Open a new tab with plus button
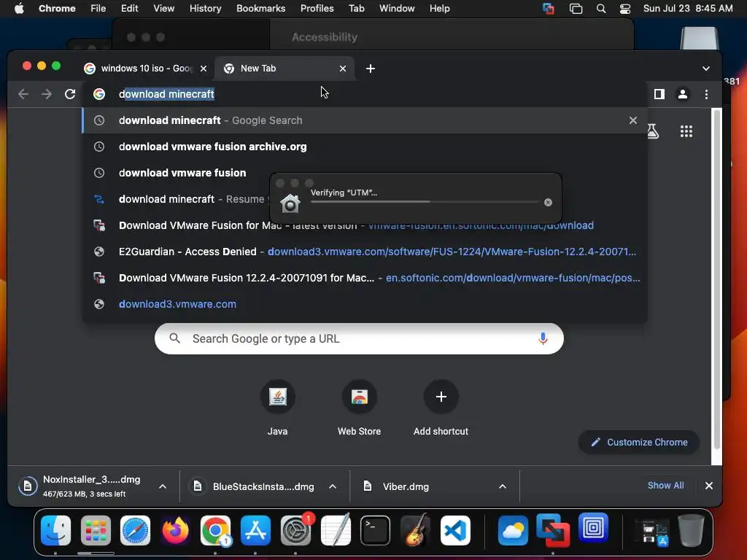 [x=370, y=69]
